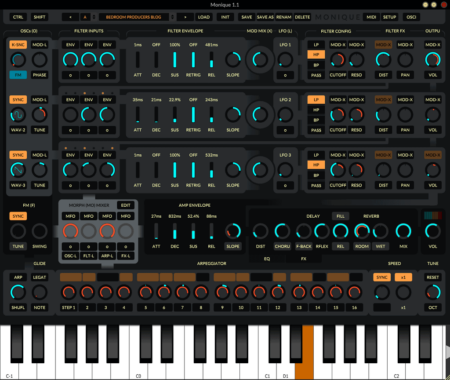Click the amp envelope SLOPE knob

(x=233, y=231)
